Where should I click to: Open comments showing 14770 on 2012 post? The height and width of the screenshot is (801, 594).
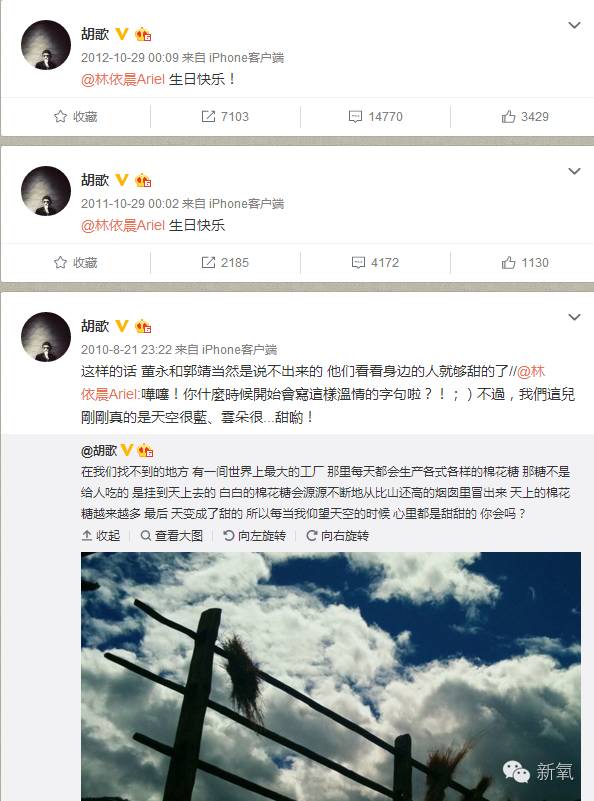(375, 116)
